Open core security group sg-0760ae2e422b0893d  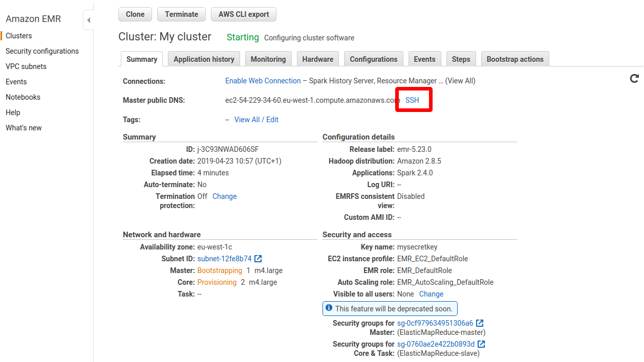pos(436,344)
